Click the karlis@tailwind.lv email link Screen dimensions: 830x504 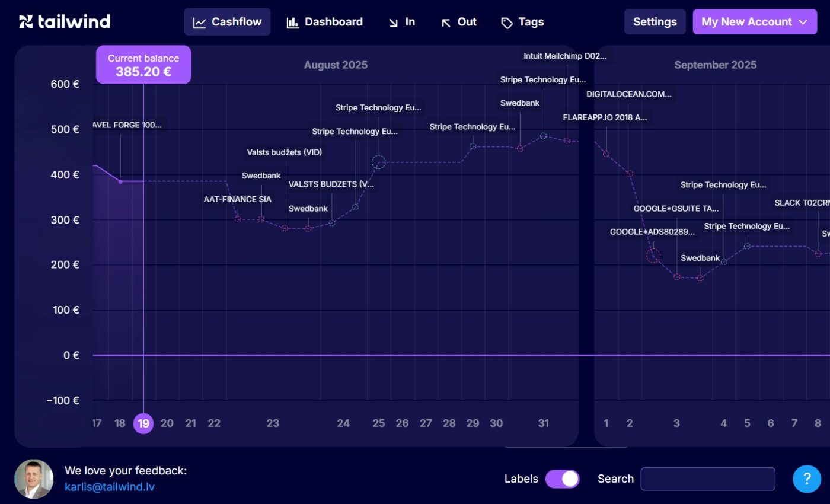[x=110, y=487]
